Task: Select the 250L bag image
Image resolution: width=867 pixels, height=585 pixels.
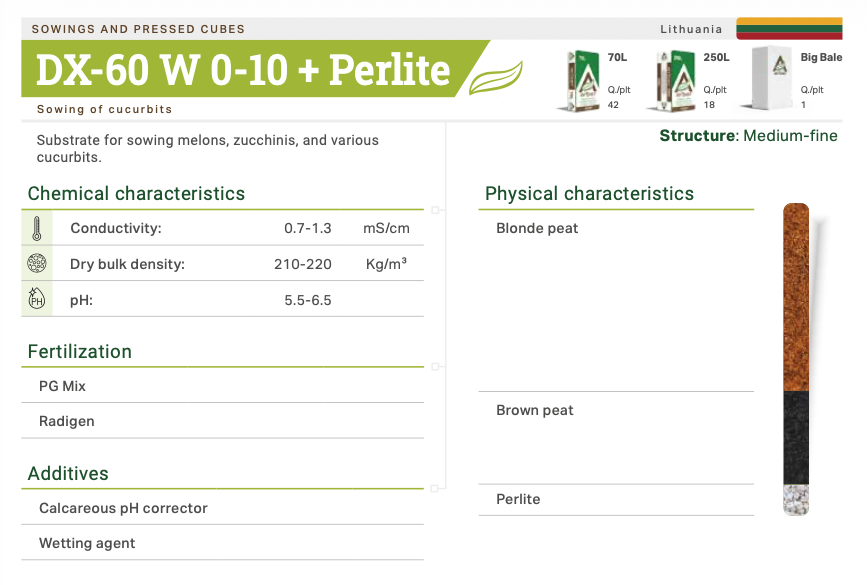Action: 673,79
